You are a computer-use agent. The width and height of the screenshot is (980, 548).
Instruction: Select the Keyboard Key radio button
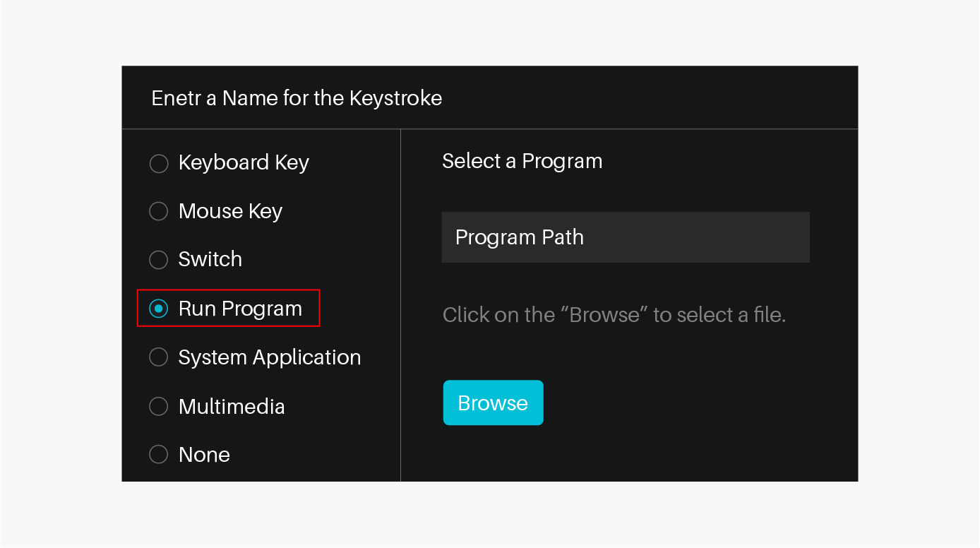[159, 163]
